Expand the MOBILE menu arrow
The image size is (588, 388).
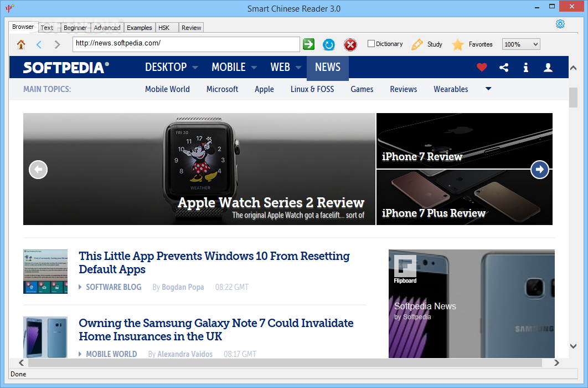[x=254, y=68]
